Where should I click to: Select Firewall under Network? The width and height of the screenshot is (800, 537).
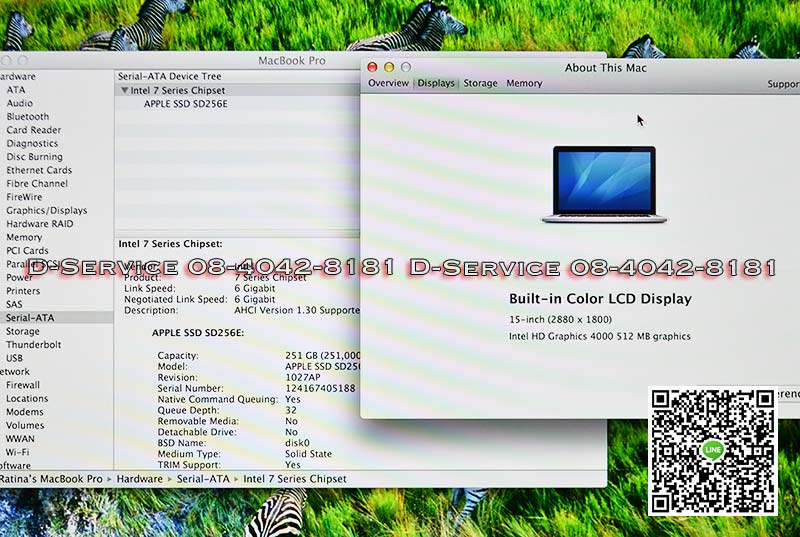click(22, 385)
